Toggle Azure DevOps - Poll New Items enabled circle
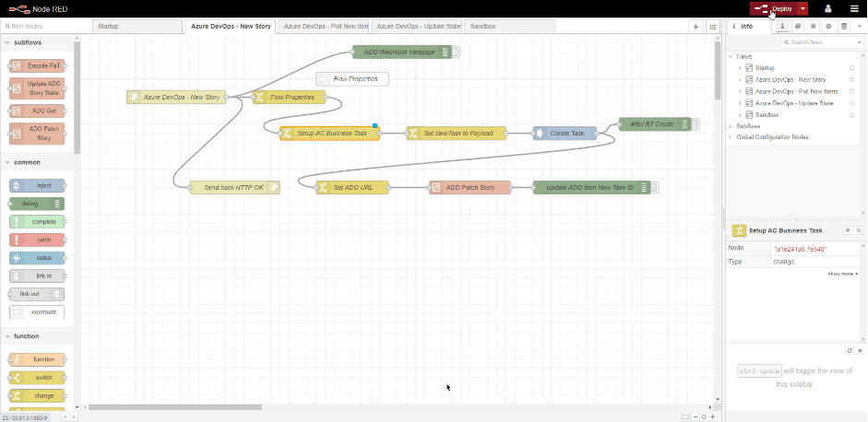This screenshot has width=868, height=422. [x=851, y=91]
